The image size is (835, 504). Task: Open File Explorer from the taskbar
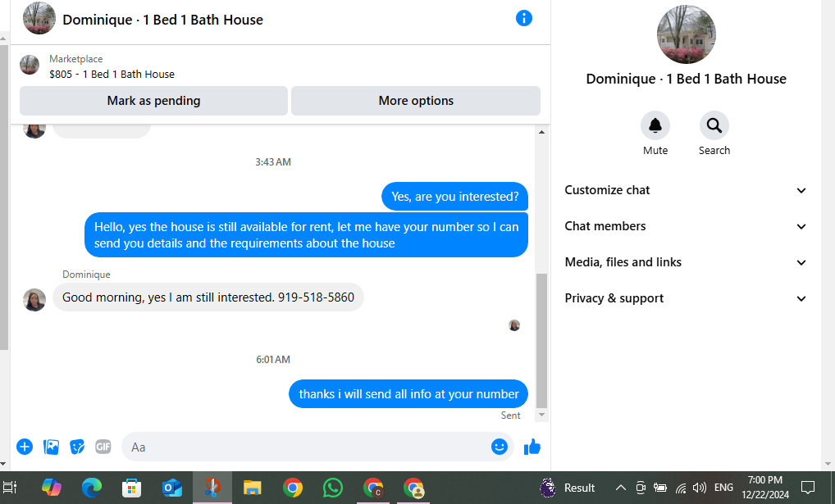[x=252, y=488]
